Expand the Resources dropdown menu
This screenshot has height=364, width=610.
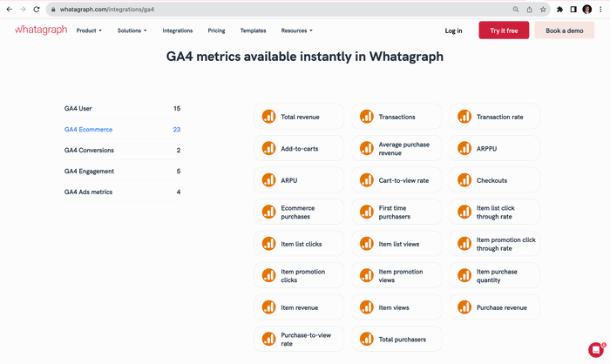[x=297, y=30]
